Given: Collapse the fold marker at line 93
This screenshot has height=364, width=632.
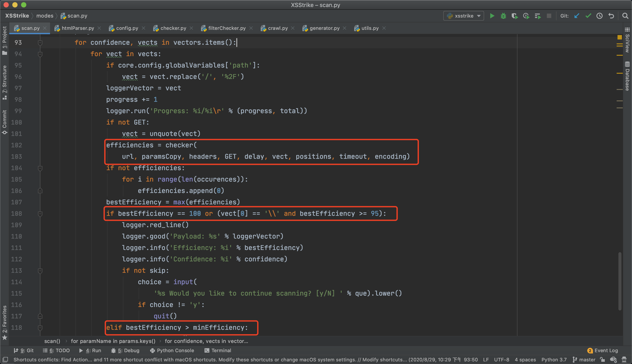Looking at the screenshot, I should pyautogui.click(x=40, y=43).
